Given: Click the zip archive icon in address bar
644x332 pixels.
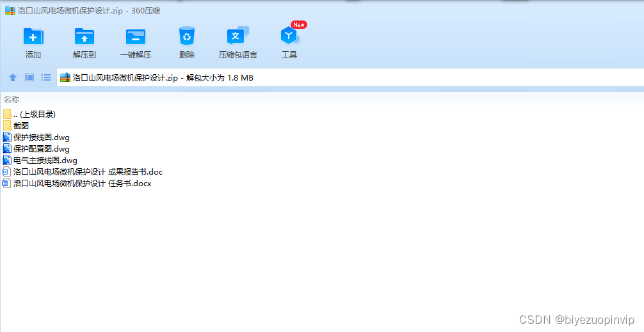Looking at the screenshot, I should [x=65, y=77].
